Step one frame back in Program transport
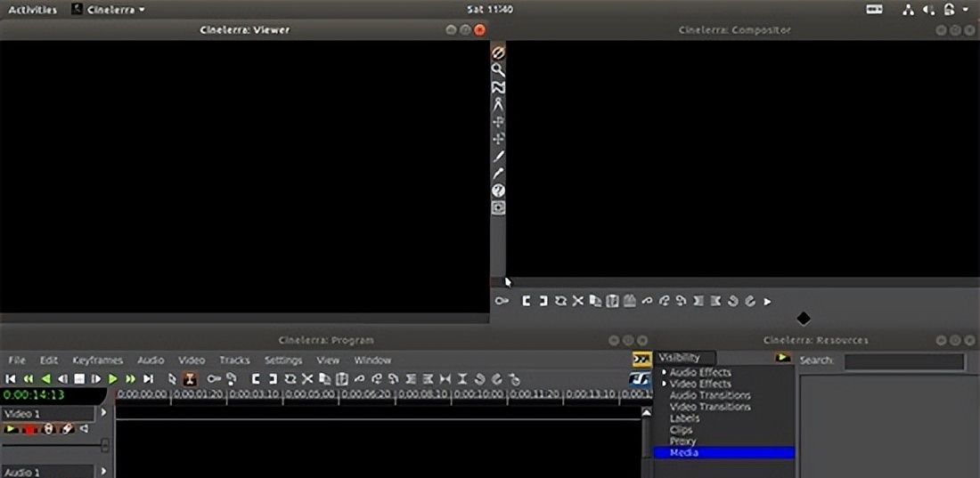 [x=62, y=378]
